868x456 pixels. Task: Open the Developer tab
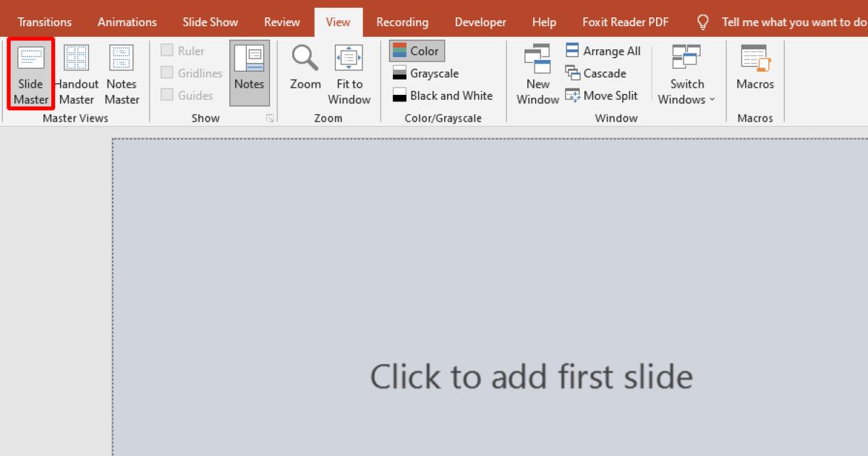[482, 22]
